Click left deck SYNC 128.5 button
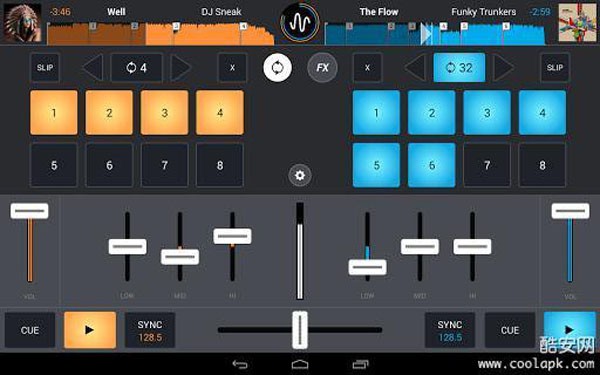 coord(150,330)
